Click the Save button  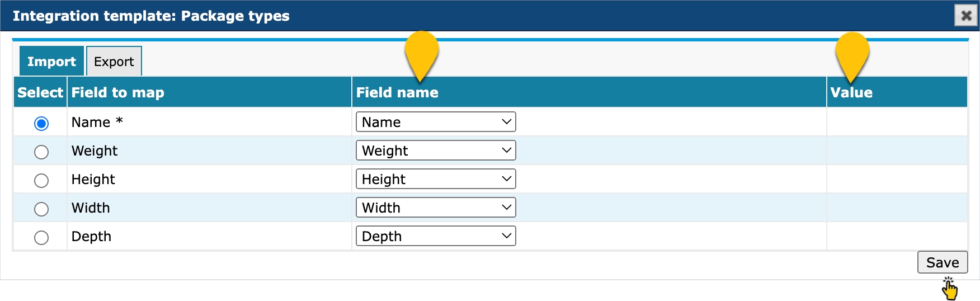tap(943, 262)
